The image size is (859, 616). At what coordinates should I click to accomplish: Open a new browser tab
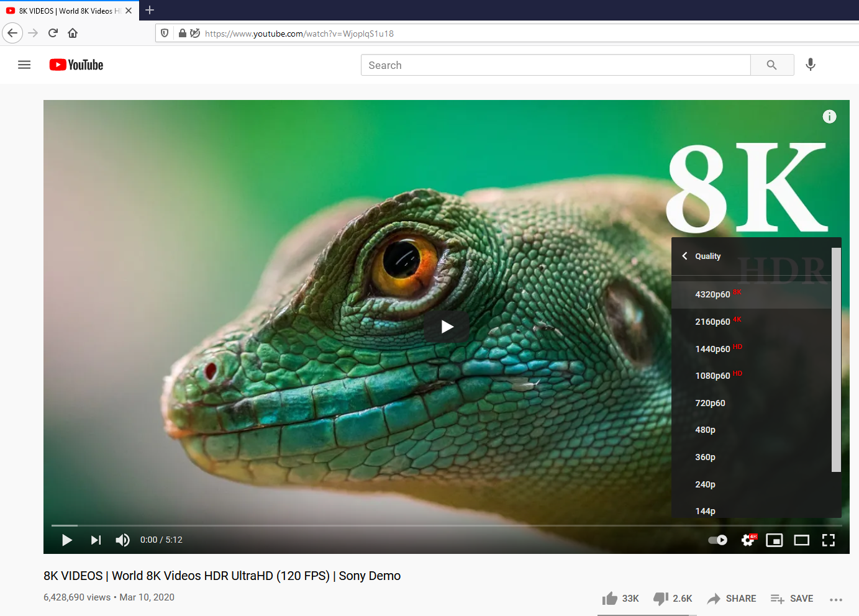(x=150, y=10)
